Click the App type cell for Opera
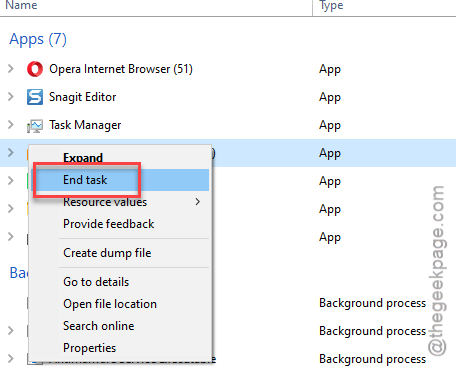Image resolution: width=456 pixels, height=372 pixels. coord(330,69)
